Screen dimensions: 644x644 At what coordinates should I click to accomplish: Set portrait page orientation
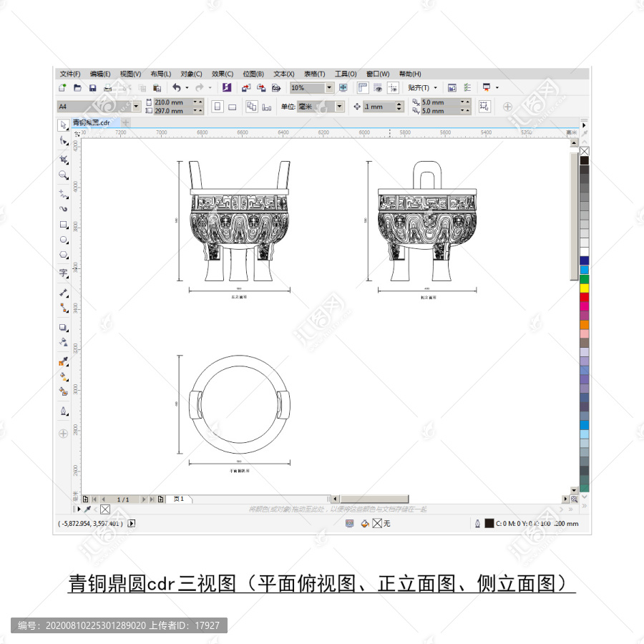coord(218,107)
